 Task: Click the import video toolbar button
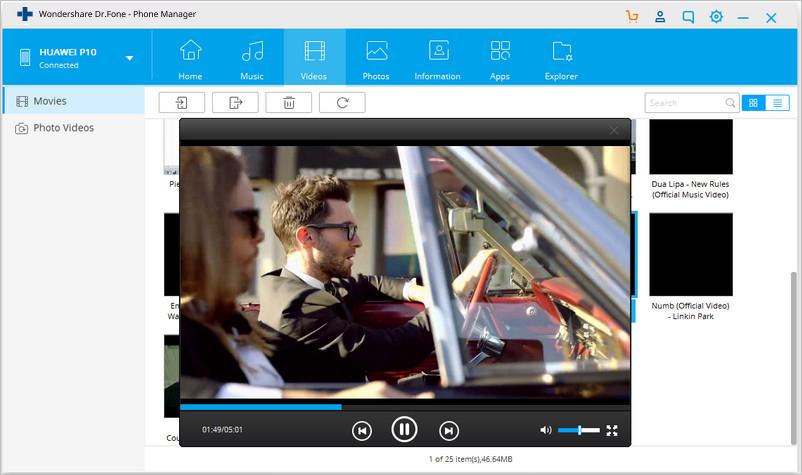pyautogui.click(x=182, y=103)
